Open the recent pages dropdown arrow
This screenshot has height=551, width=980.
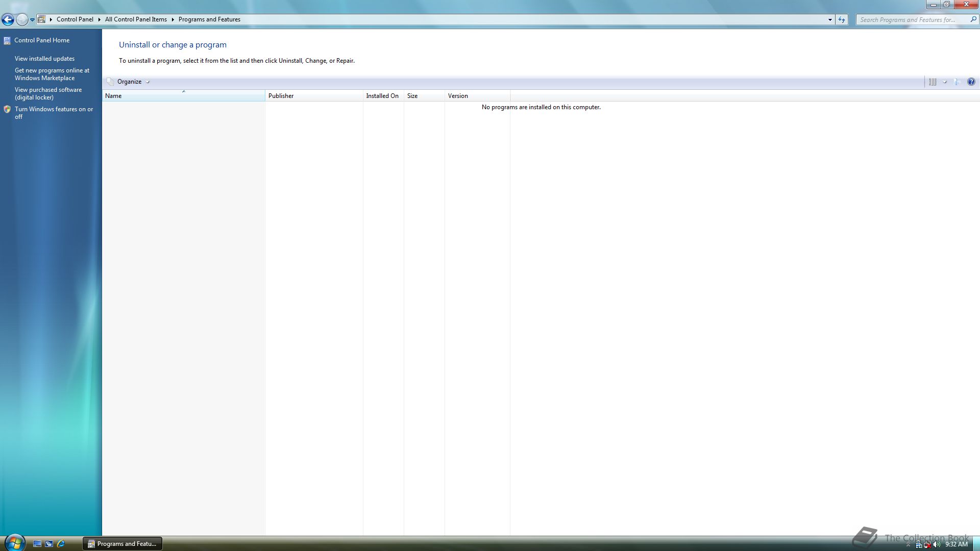[x=32, y=20]
